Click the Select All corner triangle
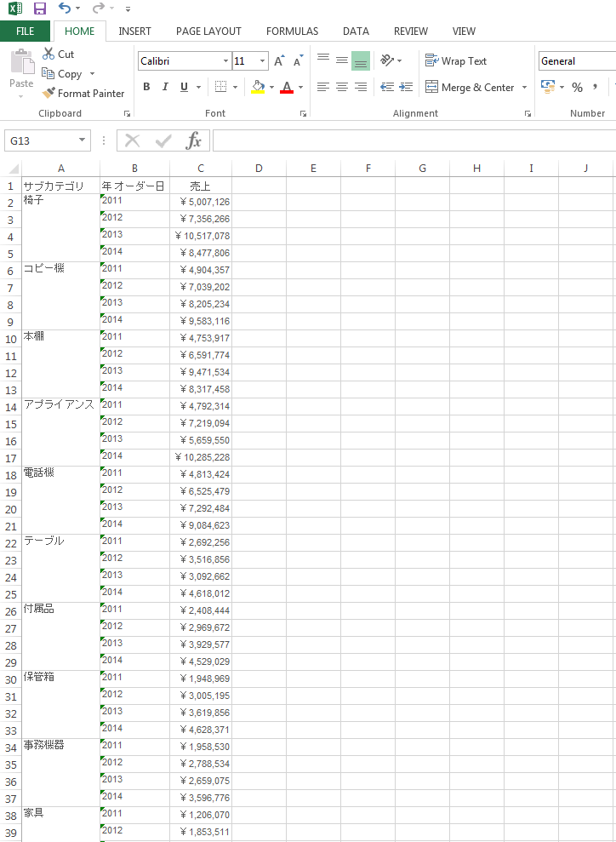Viewport: 616px width, 842px height. click(14, 169)
